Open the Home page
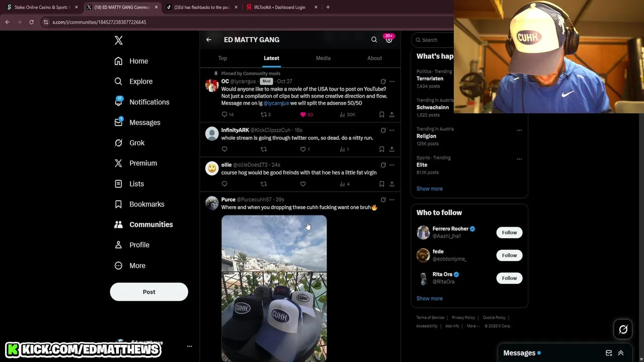The height and width of the screenshot is (362, 644). 131,61
